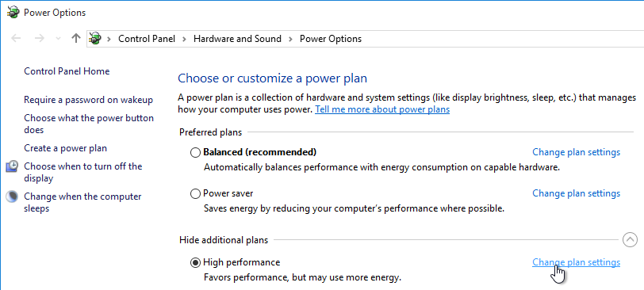Go up one level with Up arrow
Screen dimensions: 644x290
(x=75, y=39)
